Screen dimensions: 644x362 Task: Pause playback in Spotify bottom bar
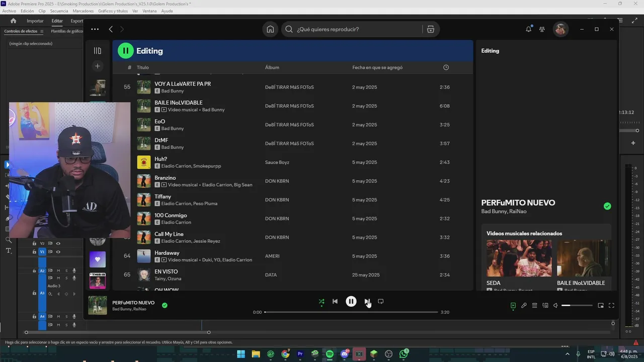351,302
